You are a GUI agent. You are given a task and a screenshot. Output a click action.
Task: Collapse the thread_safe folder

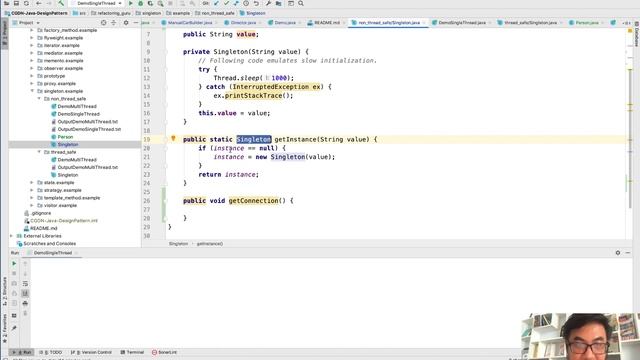[39, 152]
